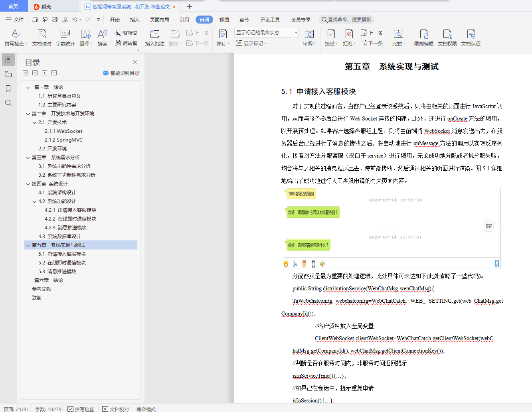Select heading 5.2 在线即时通信模块 in outline
532x412 pixels.
click(62, 262)
